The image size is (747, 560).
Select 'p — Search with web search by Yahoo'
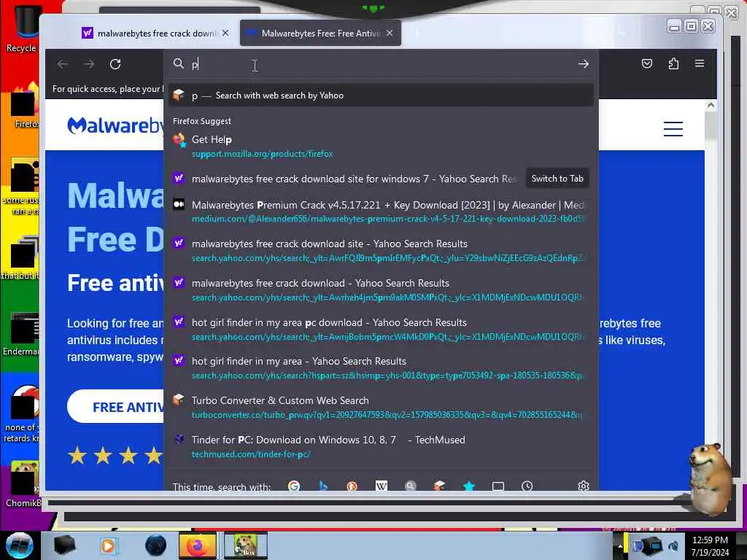pos(381,96)
